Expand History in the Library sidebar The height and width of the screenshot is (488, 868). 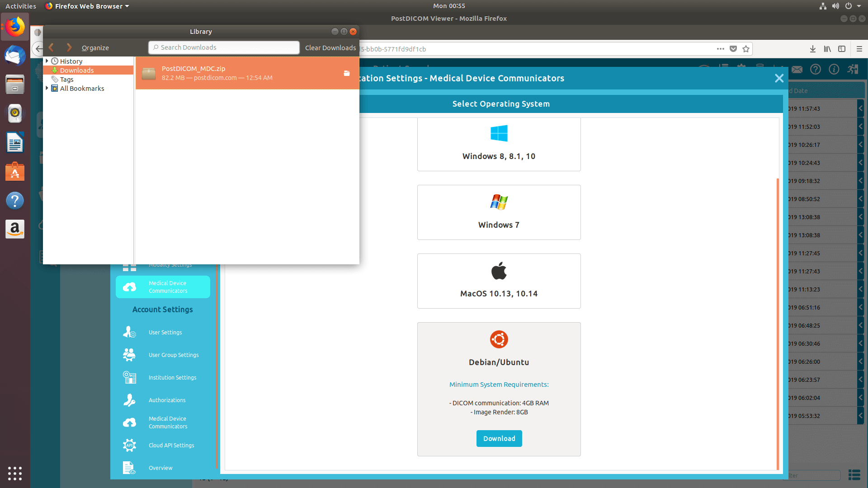tap(47, 61)
